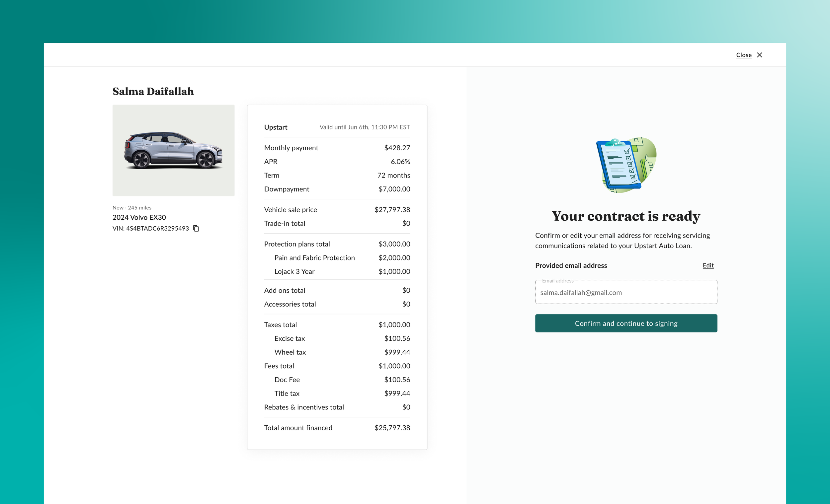Click Edit next to provided email address

click(708, 265)
